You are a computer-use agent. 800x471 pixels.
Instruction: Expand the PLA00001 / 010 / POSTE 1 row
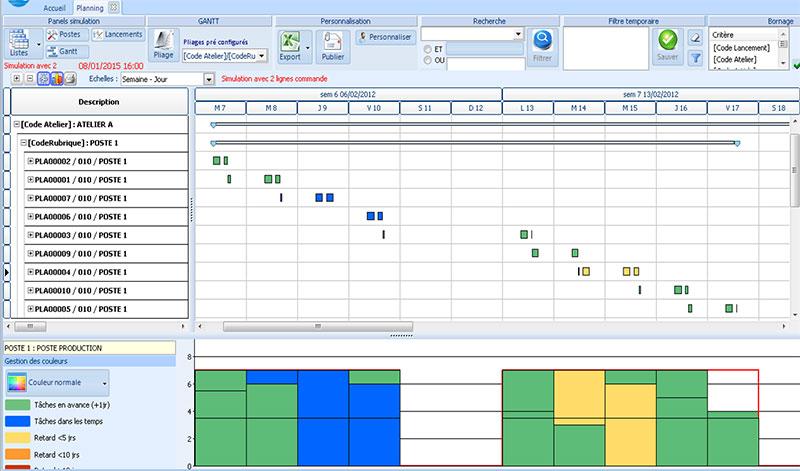point(30,180)
